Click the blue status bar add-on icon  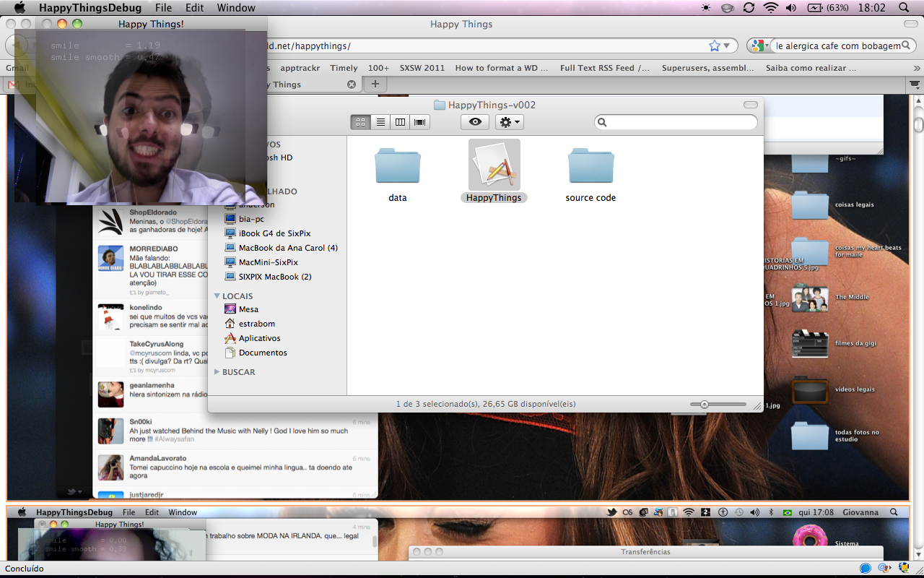tap(866, 569)
